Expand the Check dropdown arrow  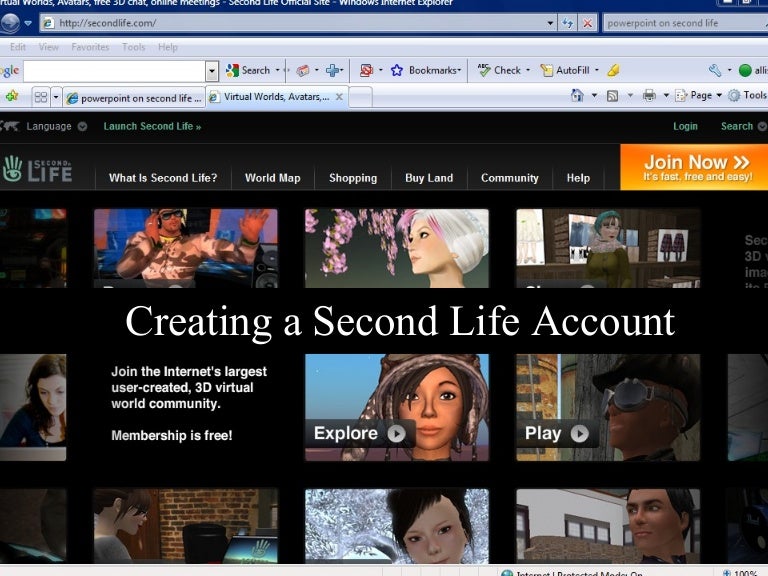click(x=528, y=71)
